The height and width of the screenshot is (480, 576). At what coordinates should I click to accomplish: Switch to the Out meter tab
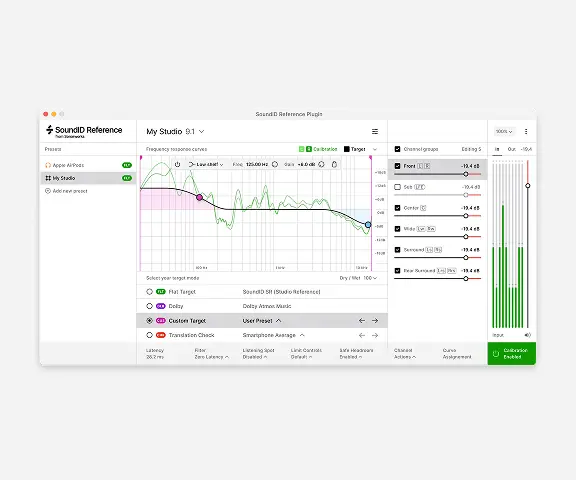coord(511,149)
